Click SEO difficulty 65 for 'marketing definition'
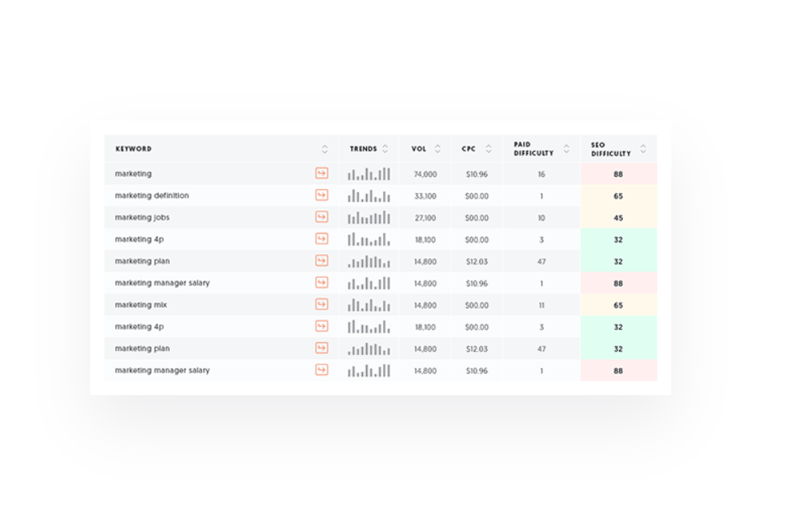 pos(618,196)
